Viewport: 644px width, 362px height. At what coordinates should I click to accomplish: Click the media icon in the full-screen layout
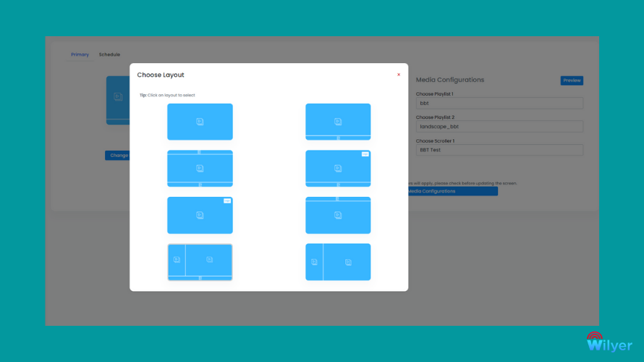(x=200, y=122)
